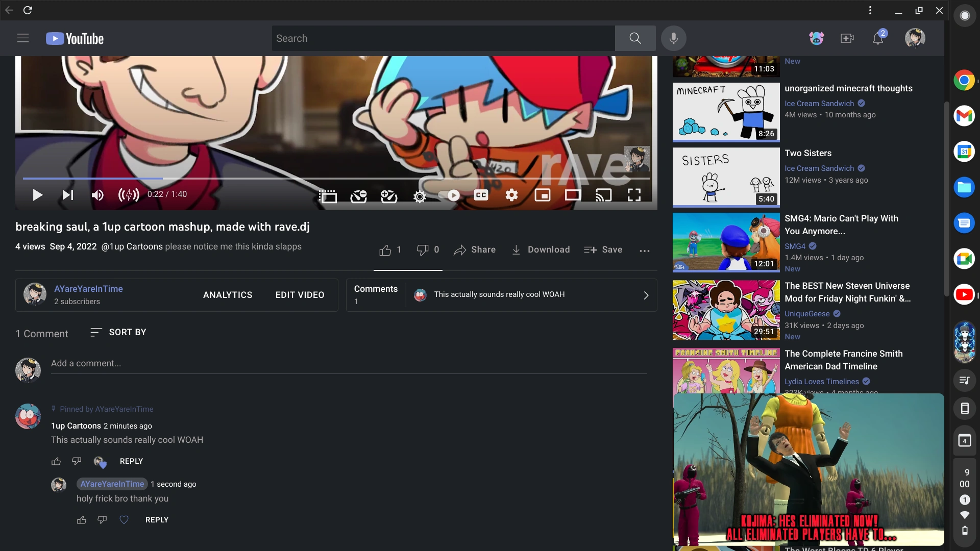
Task: Mute the video with speaker icon
Action: [x=97, y=195]
